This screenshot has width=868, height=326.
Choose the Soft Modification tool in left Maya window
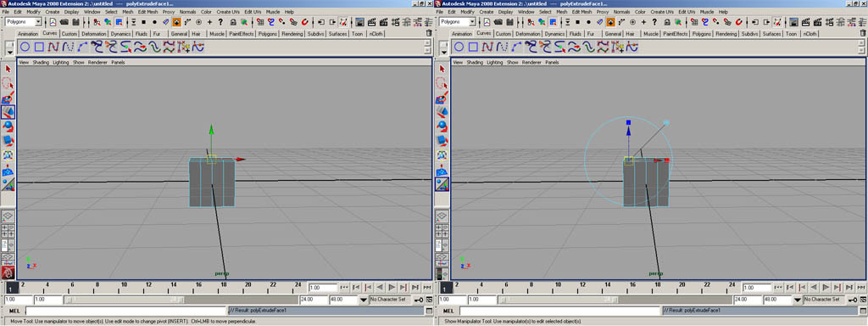pyautogui.click(x=8, y=170)
